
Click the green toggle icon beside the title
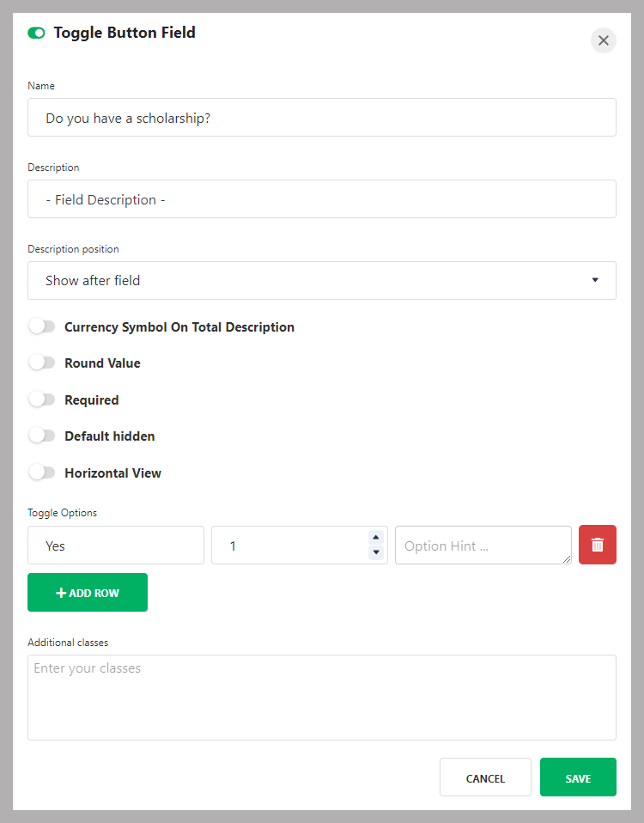pos(36,33)
